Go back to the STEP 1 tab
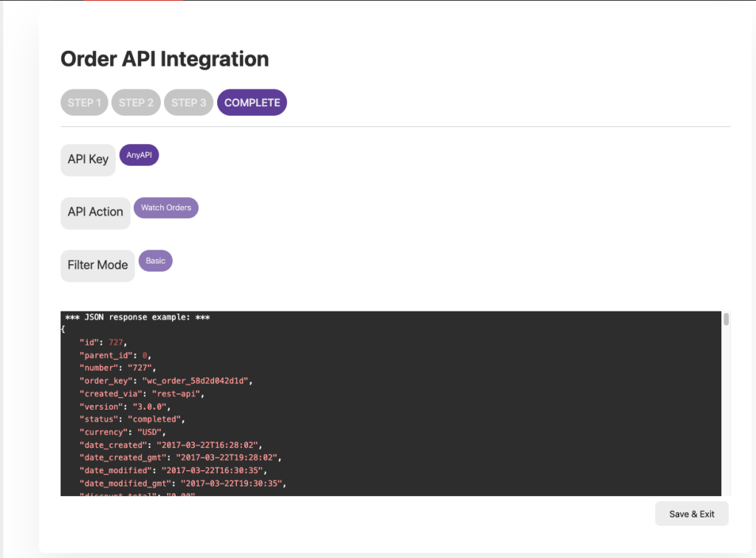 click(84, 103)
